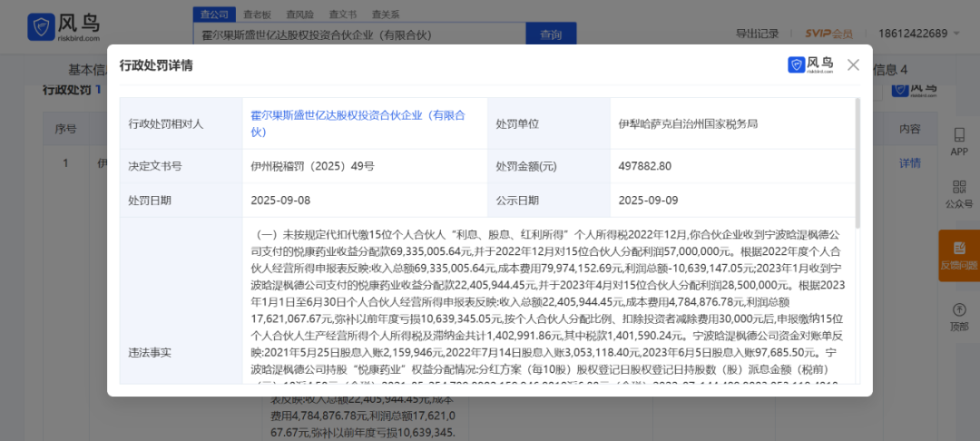This screenshot has width=980, height=441.
Task: Select the 查文书 search tab
Action: (342, 15)
